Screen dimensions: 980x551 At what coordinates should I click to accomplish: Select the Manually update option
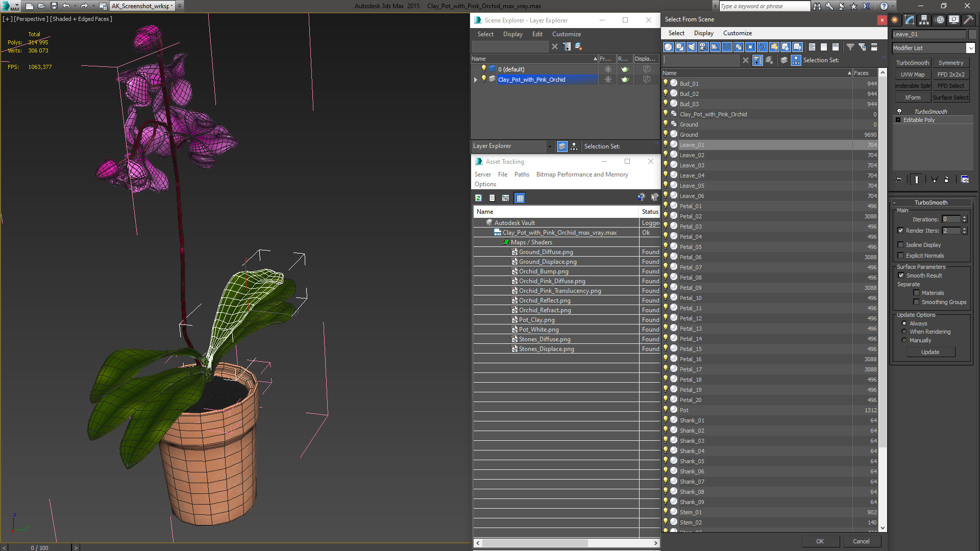point(904,340)
